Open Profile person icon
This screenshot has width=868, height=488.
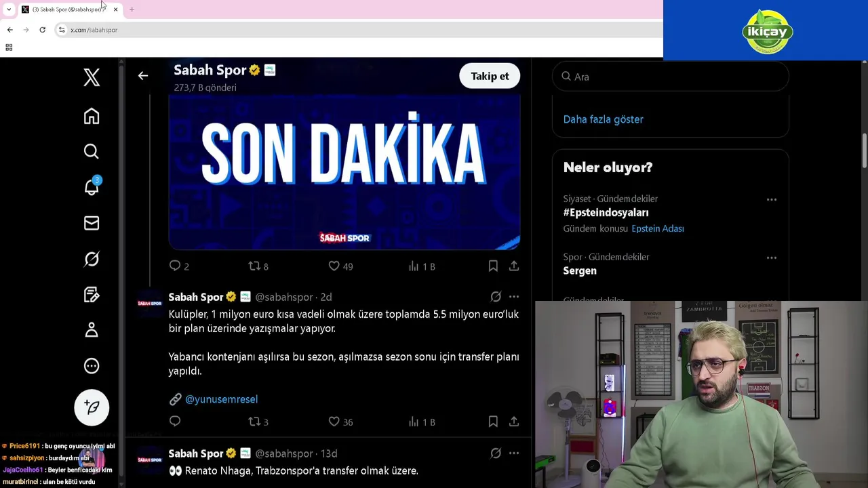[x=92, y=330]
